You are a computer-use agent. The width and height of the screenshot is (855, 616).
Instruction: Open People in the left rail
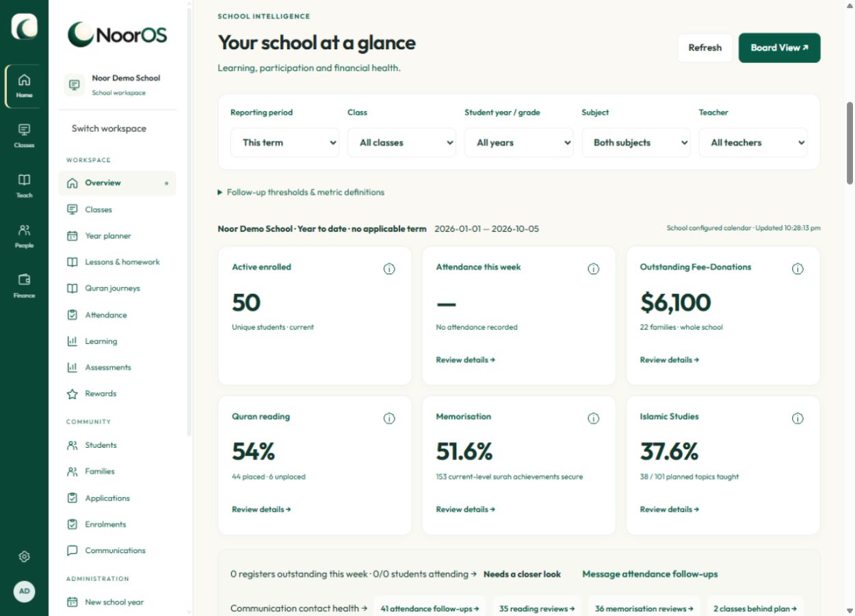coord(24,236)
